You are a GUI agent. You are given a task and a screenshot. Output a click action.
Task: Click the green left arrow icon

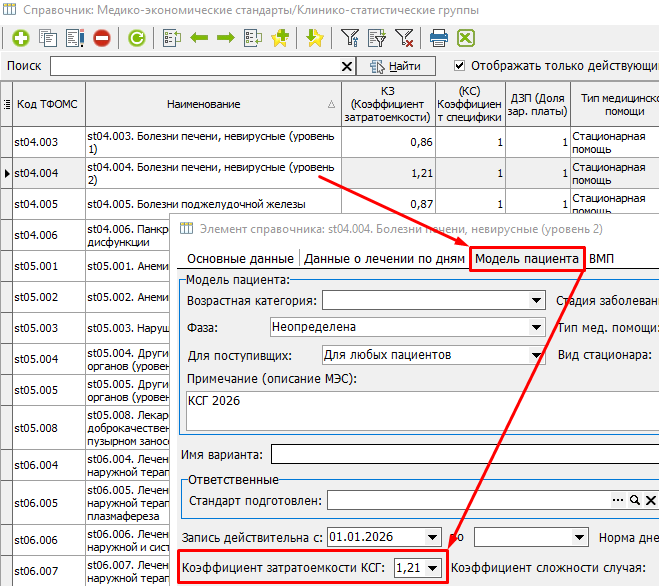tap(199, 38)
